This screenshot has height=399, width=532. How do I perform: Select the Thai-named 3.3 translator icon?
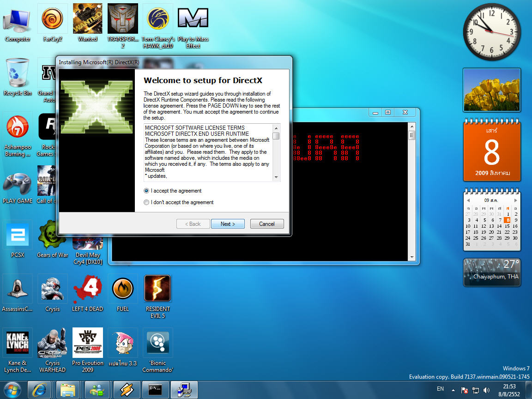click(x=122, y=347)
